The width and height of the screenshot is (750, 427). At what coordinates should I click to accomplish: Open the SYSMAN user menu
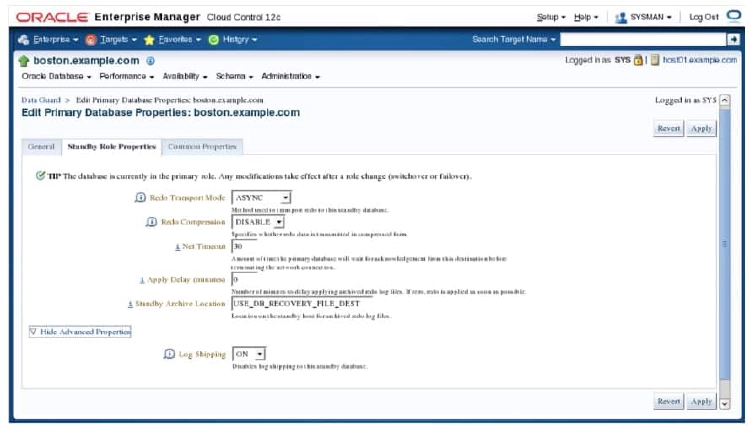tap(651, 17)
